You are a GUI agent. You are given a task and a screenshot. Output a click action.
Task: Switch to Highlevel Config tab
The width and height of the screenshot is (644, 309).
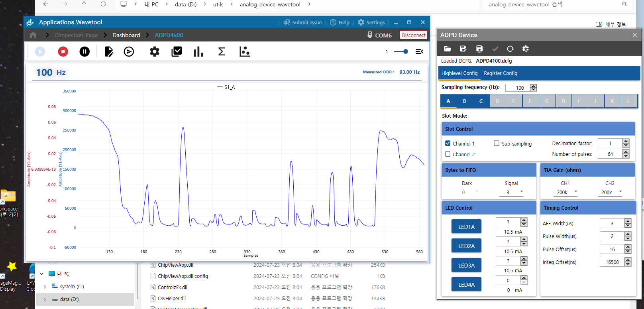tap(459, 73)
